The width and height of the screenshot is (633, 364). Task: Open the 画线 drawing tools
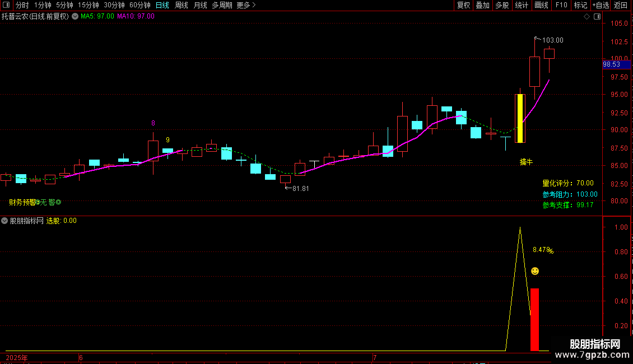[541, 5]
